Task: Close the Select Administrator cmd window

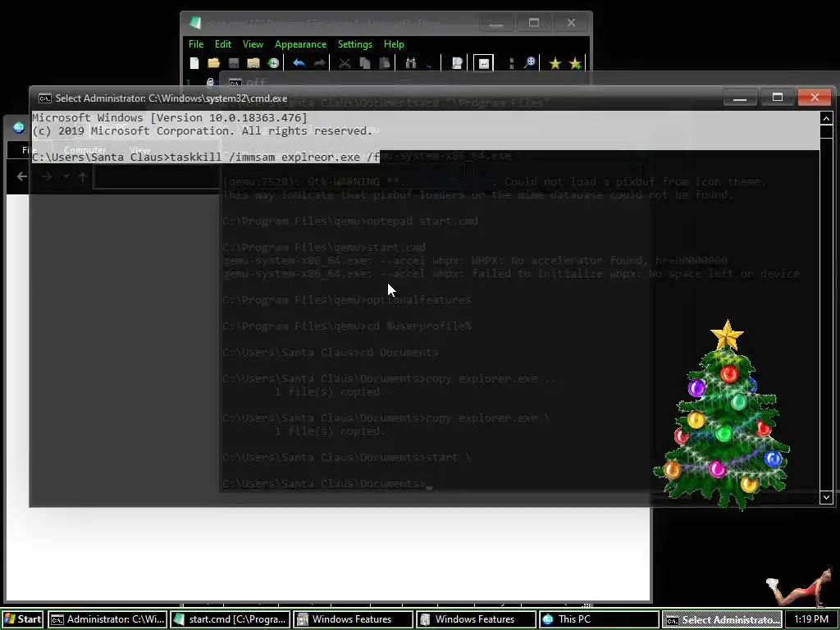Action: (815, 98)
